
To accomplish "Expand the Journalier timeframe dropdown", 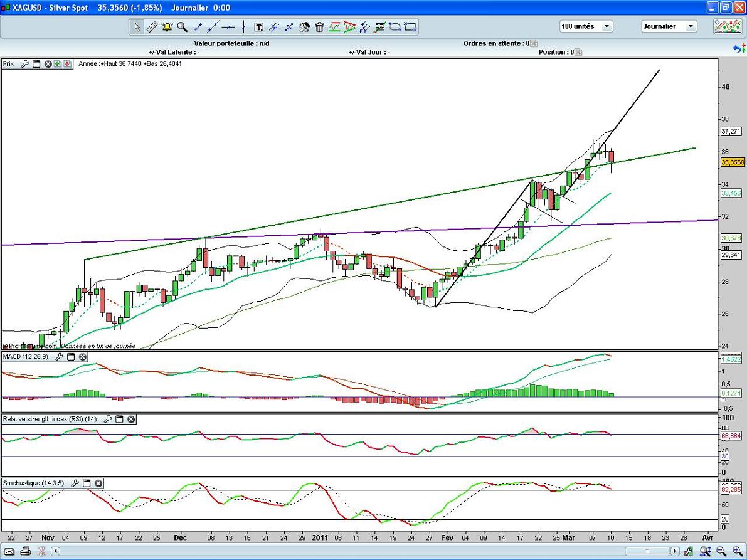I will coord(669,26).
